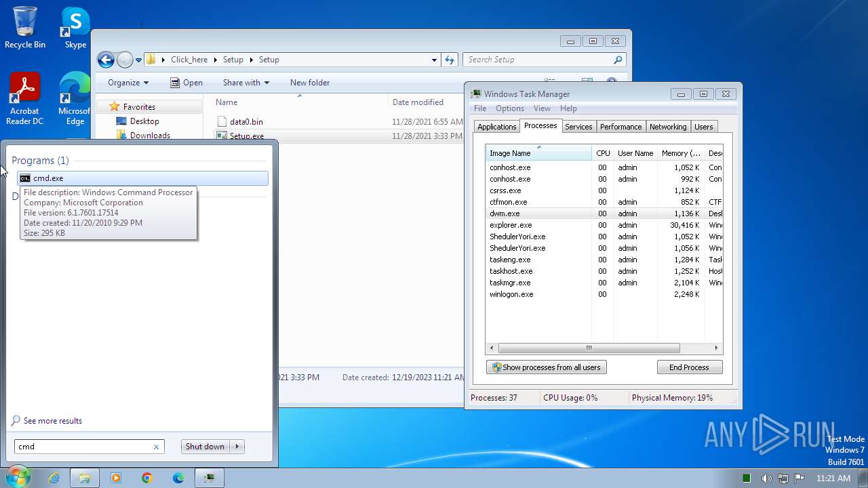
Task: Expand the address bar history dropdown
Action: [x=435, y=60]
